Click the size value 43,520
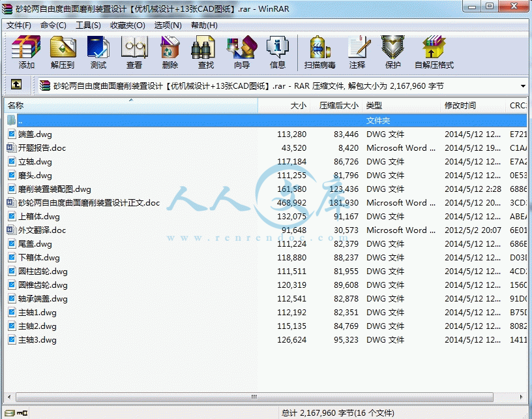This screenshot has height=419, width=532. tap(294, 147)
